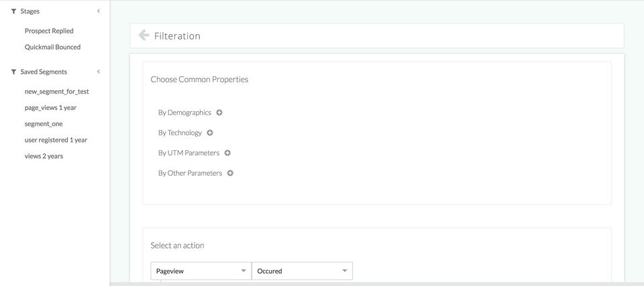Click the filter icon next to Stages
The height and width of the screenshot is (286, 644).
click(x=13, y=11)
